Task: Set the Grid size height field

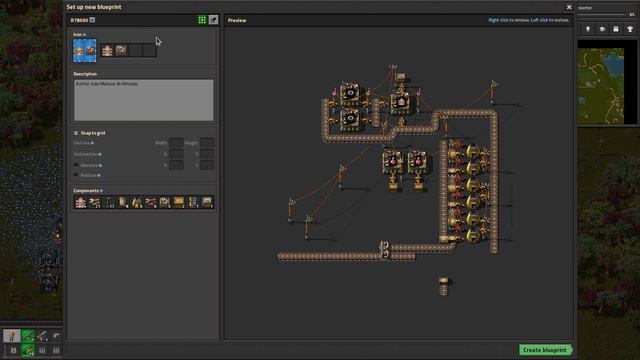Action: [x=207, y=143]
